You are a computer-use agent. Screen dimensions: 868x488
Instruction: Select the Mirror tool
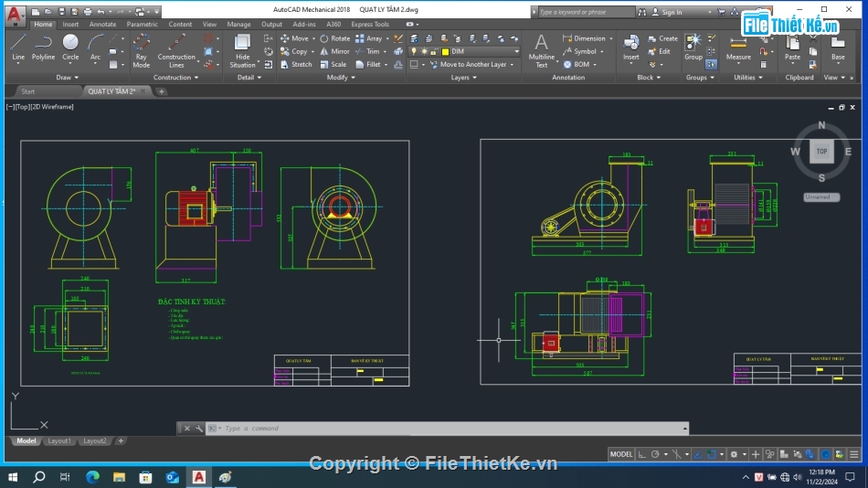point(335,51)
